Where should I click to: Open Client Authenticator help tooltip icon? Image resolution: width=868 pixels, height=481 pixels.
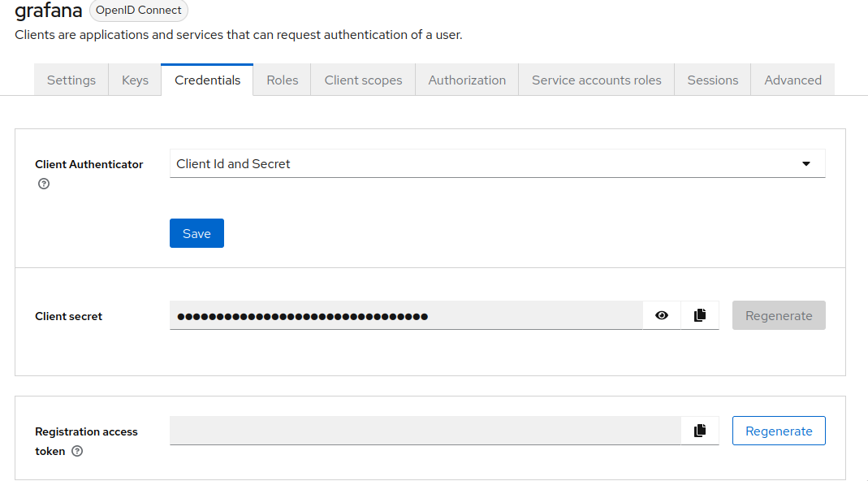click(44, 184)
